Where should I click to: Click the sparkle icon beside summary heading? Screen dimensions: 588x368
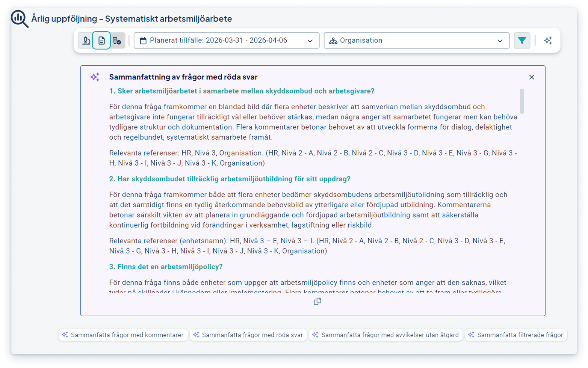point(95,77)
